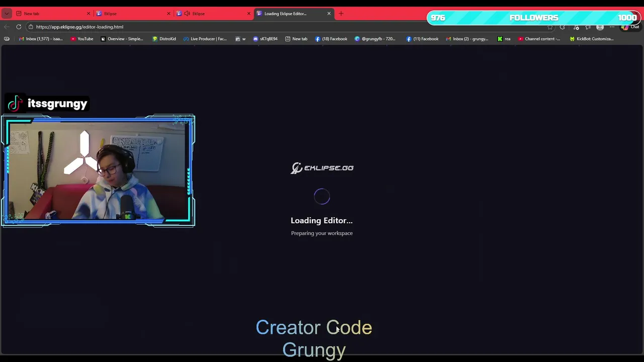The width and height of the screenshot is (644, 362).
Task: Close the first Eklipse tab
Action: pyautogui.click(x=168, y=14)
